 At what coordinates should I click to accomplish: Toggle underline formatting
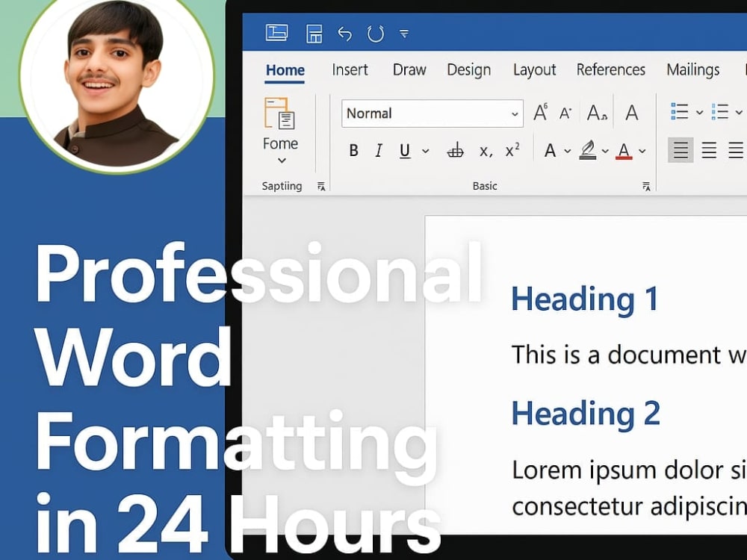coord(405,152)
